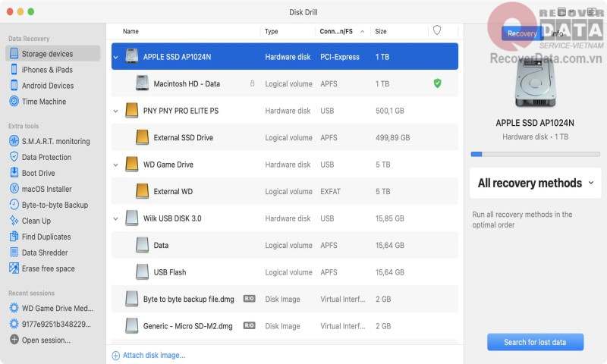
Task: Click 499,89 GB size cell
Action: click(x=392, y=138)
